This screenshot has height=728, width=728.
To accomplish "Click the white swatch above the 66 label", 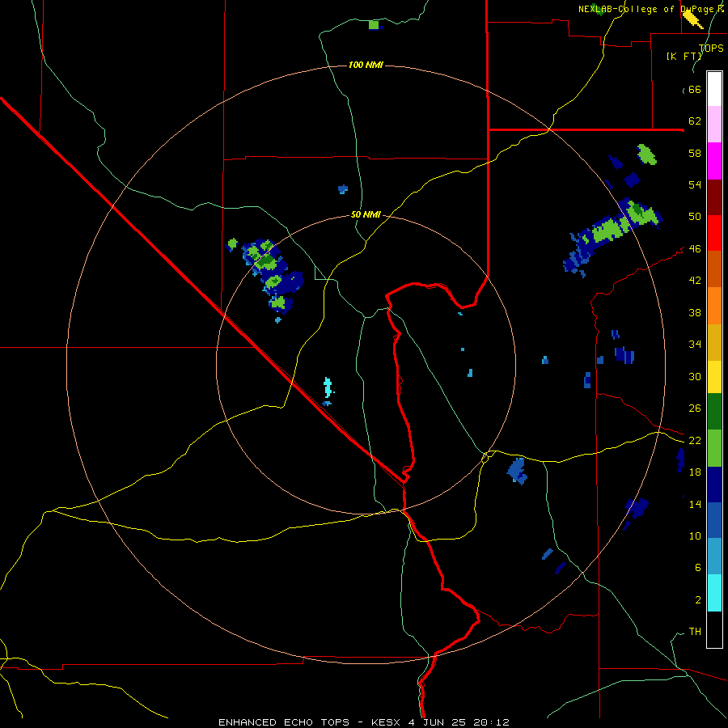I will (x=714, y=89).
